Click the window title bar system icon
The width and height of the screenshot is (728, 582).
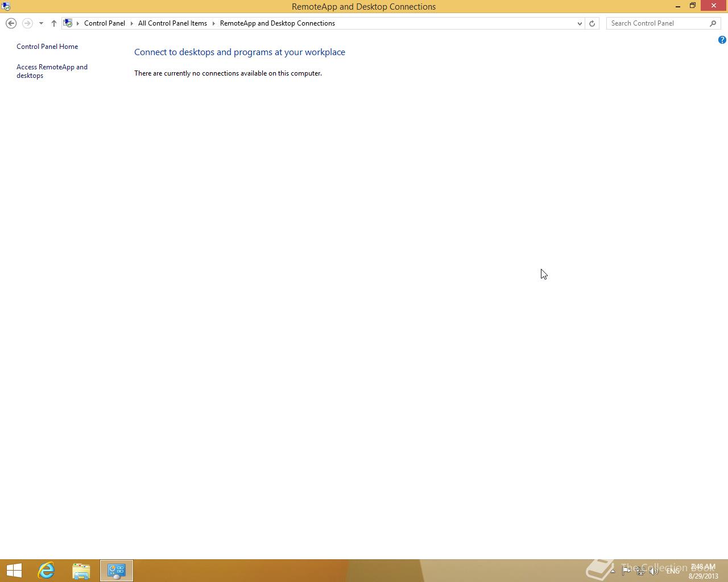[x=6, y=6]
